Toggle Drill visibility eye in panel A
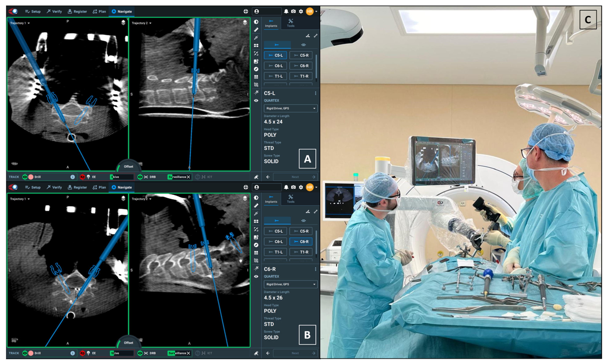The height and width of the screenshot is (364, 608). pyautogui.click(x=25, y=177)
